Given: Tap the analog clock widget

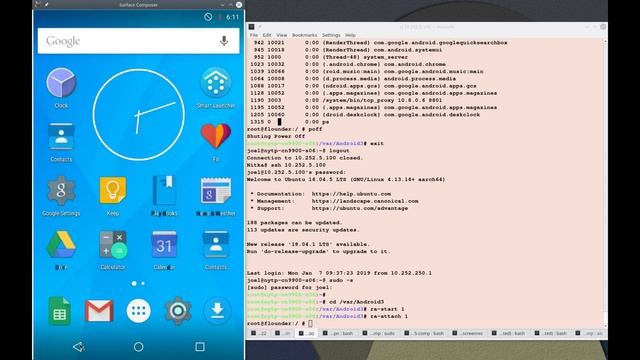Looking at the screenshot, I should click(138, 115).
